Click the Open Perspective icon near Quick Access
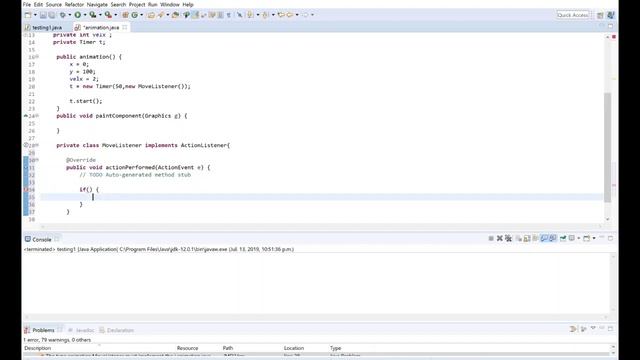Image resolution: width=640 pixels, height=360 pixels. (x=600, y=15)
